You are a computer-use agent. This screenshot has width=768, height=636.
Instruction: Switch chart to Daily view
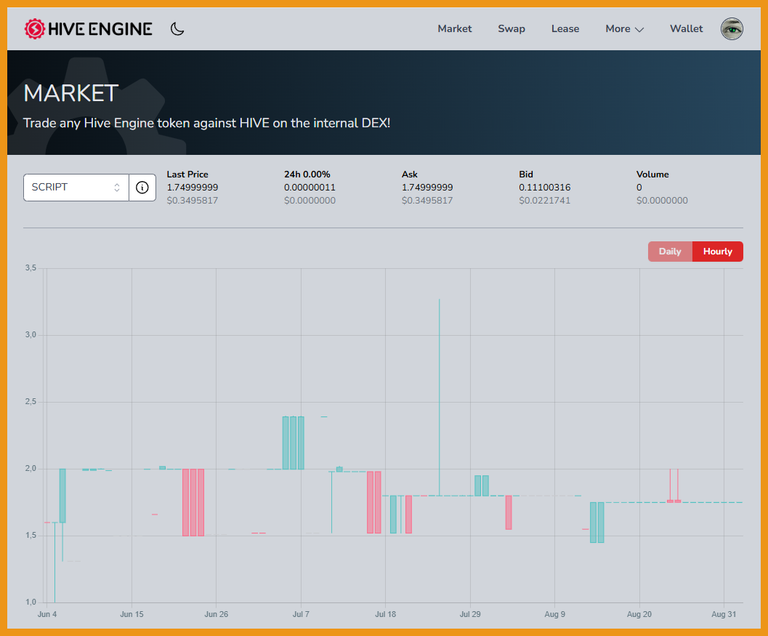click(670, 251)
